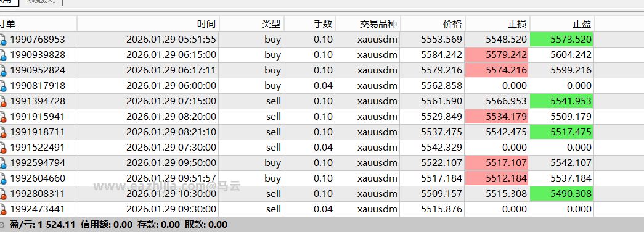The image size is (644, 234).
Task: Sort by the 时间 column header
Action: [149, 24]
